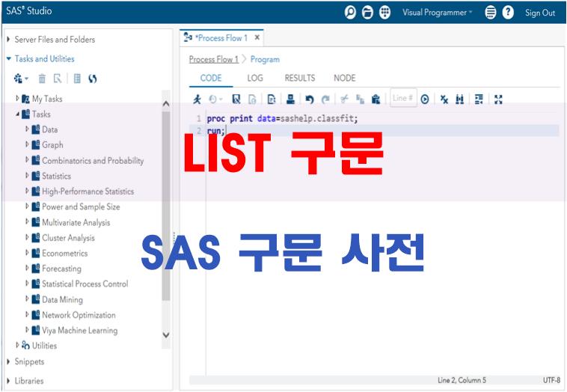This screenshot has height=392, width=567.
Task: Undo the last edit
Action: (309, 99)
